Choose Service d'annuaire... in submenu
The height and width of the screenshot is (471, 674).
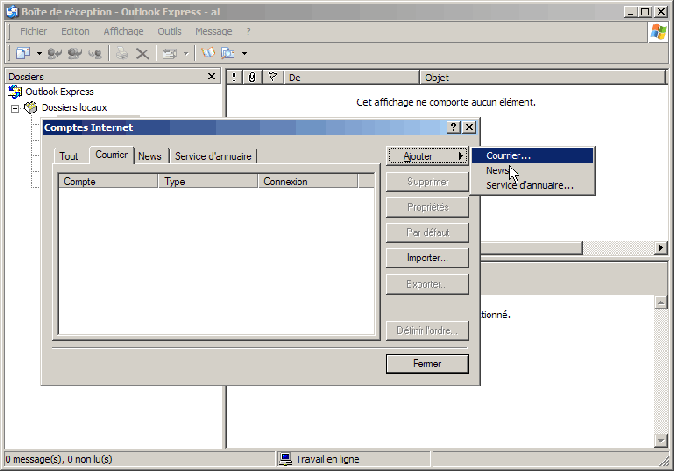533,185
